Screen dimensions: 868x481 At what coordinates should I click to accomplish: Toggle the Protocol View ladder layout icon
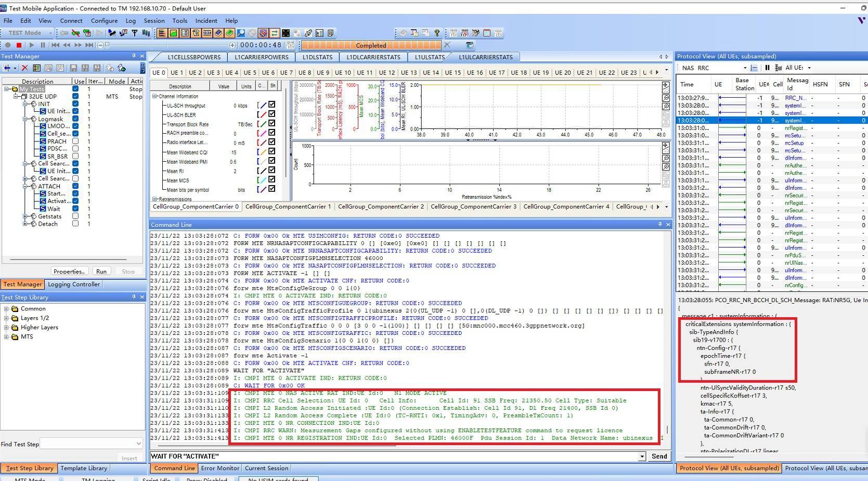tap(755, 68)
